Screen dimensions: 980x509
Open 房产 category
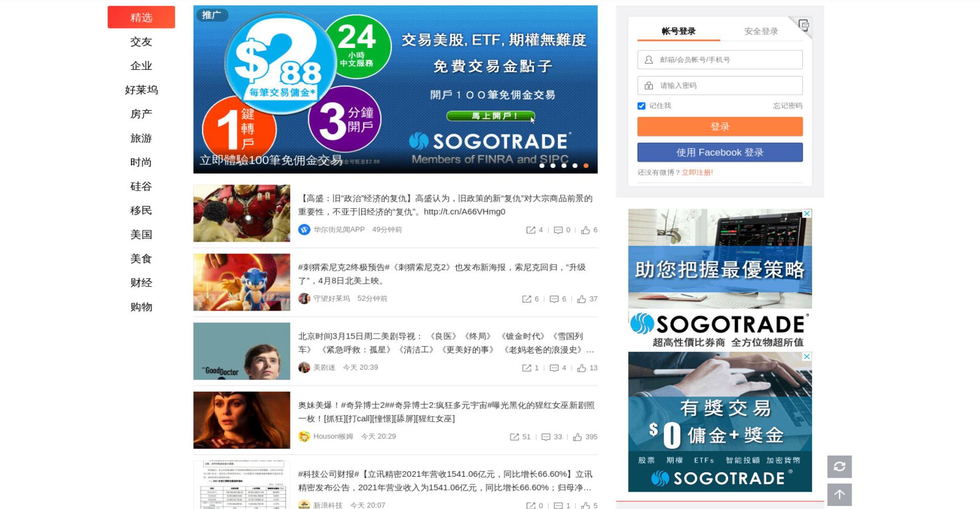[x=141, y=114]
